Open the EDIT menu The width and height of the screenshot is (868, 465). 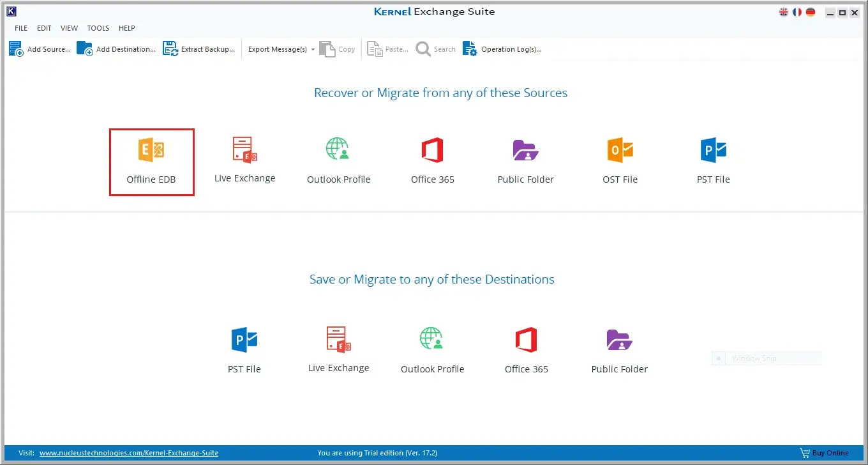44,28
